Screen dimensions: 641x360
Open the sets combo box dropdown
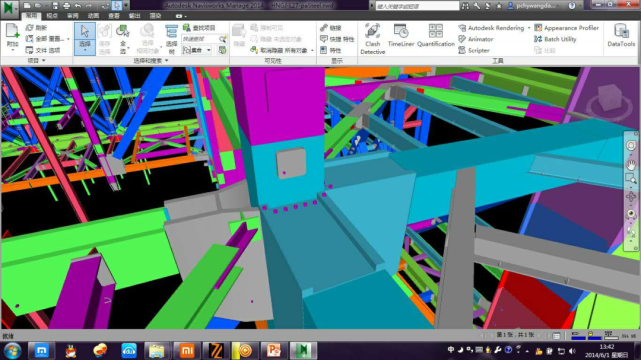tap(197, 50)
